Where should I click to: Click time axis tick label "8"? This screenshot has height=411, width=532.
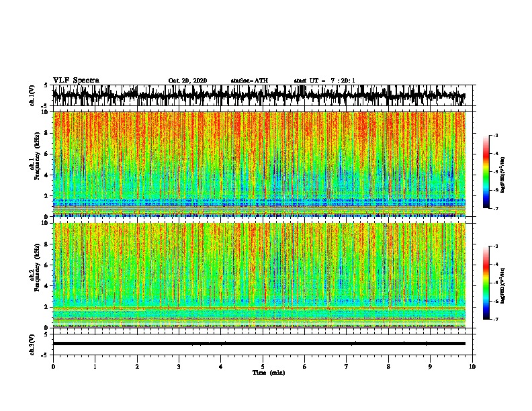[388, 367]
